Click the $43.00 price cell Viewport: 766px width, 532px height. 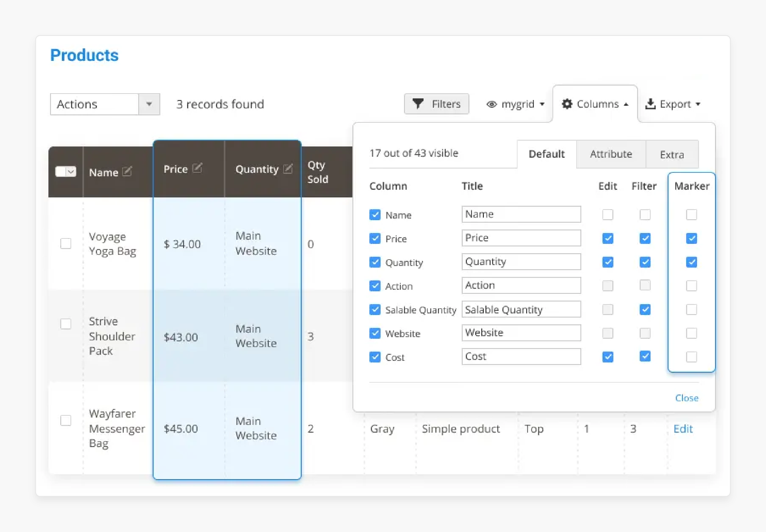[x=181, y=337]
